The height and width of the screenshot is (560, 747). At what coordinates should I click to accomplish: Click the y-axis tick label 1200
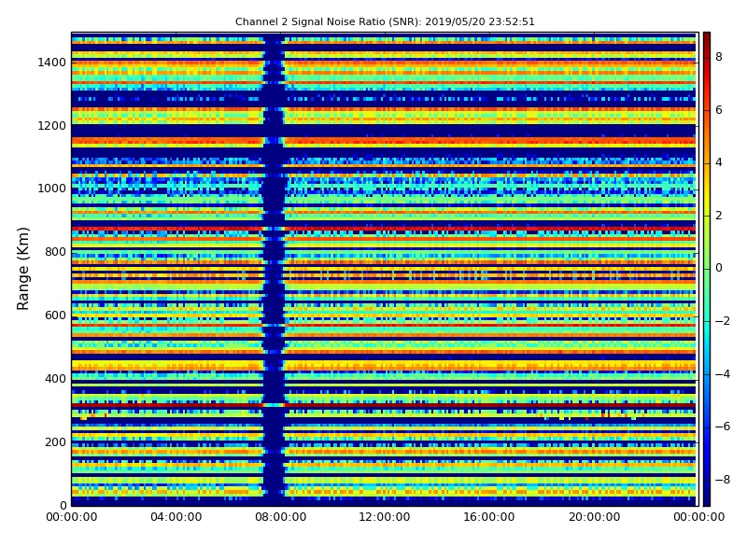point(51,126)
